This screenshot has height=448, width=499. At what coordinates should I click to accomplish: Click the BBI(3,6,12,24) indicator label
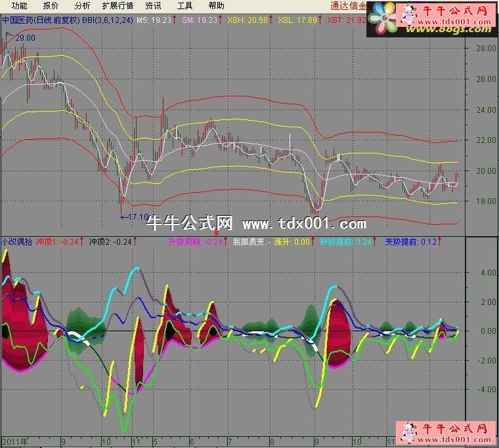click(x=107, y=20)
